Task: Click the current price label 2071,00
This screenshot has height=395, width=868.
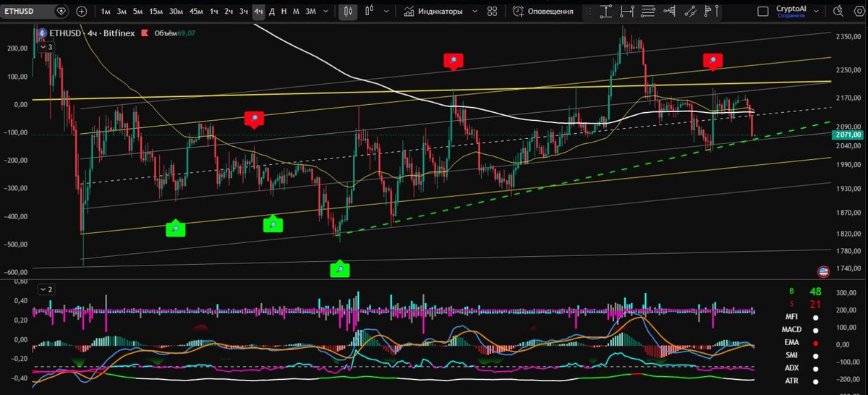Action: 848,135
